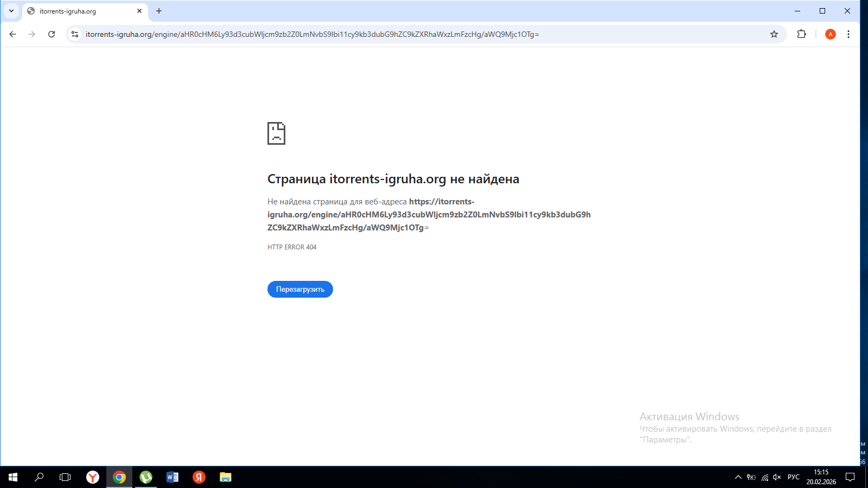Toggle the muted volume icon in the tray
868x488 pixels.
(777, 477)
